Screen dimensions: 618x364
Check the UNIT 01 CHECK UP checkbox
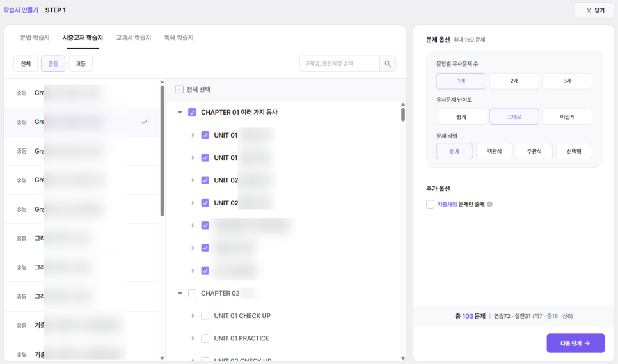(205, 316)
